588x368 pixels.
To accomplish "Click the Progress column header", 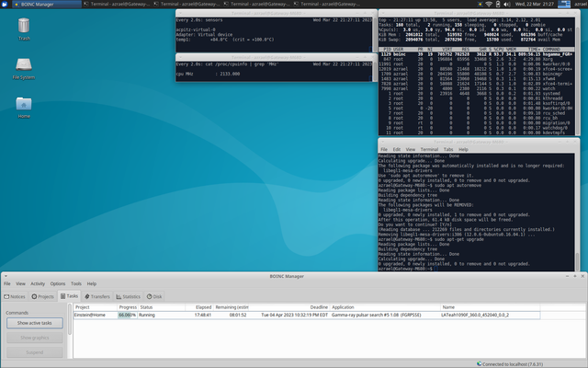I will pyautogui.click(x=127, y=307).
